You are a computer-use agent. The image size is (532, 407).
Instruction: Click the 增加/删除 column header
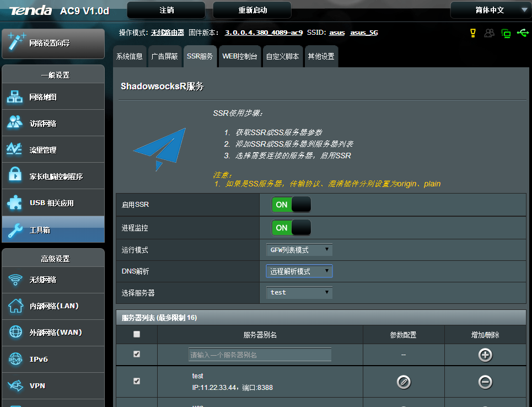[485, 335]
